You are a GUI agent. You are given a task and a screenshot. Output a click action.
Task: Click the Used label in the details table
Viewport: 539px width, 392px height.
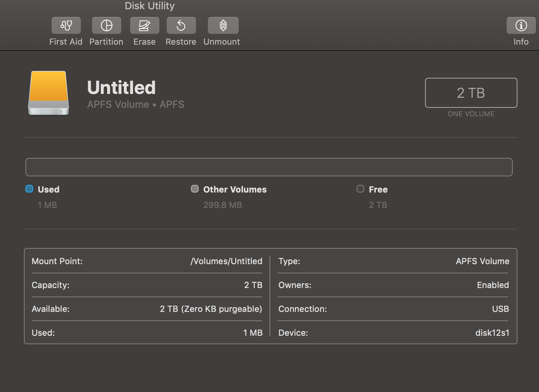coord(43,333)
